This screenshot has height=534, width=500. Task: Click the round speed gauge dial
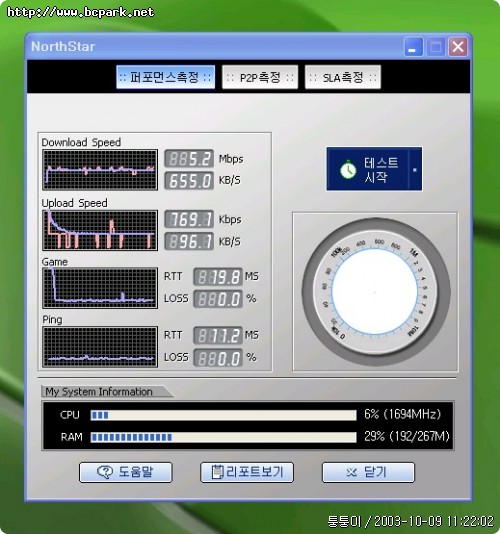point(375,292)
